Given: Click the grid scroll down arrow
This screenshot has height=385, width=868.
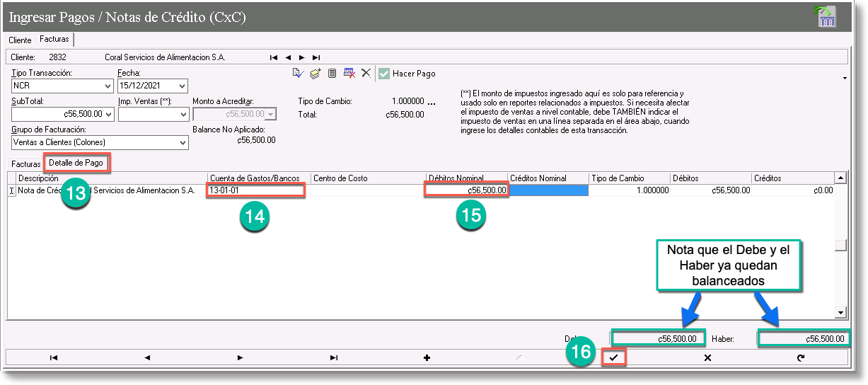Looking at the screenshot, I should tap(840, 312).
